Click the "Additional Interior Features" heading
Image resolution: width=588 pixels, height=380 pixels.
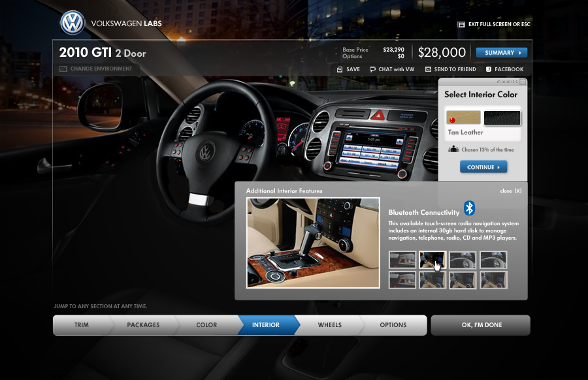click(x=284, y=191)
